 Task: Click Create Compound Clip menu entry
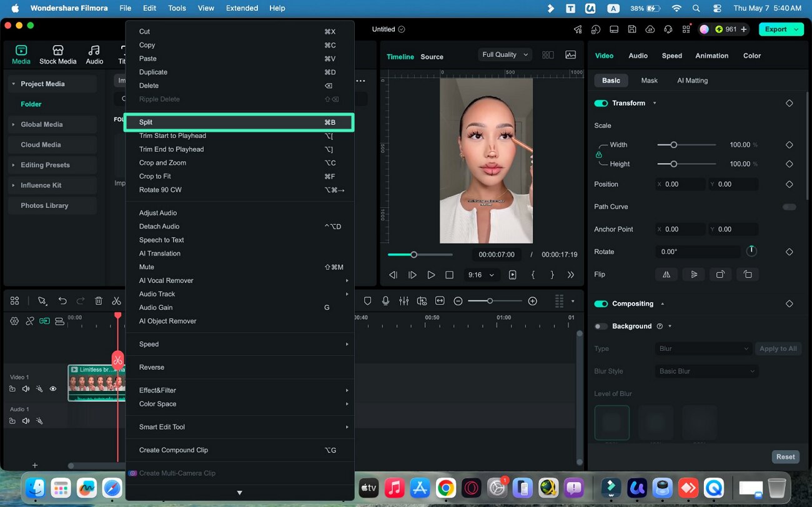[240, 450]
